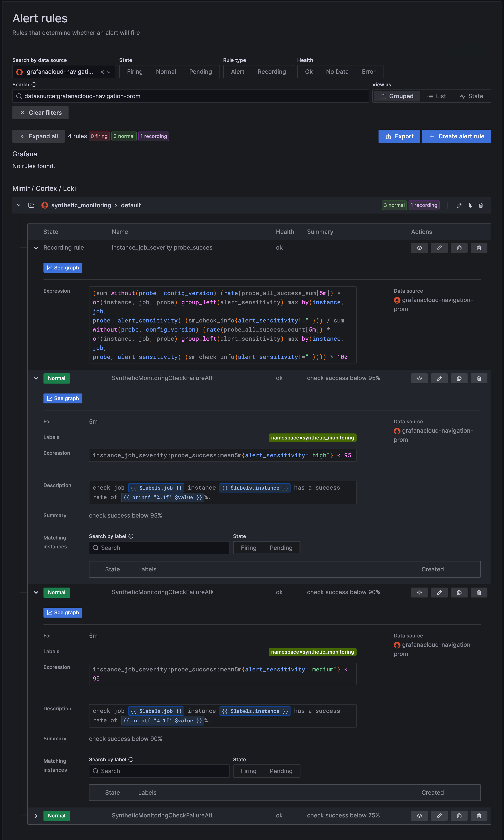Viewport: 504px width, 840px height.
Task: Toggle the Firing state filter at the top
Action: click(x=135, y=72)
